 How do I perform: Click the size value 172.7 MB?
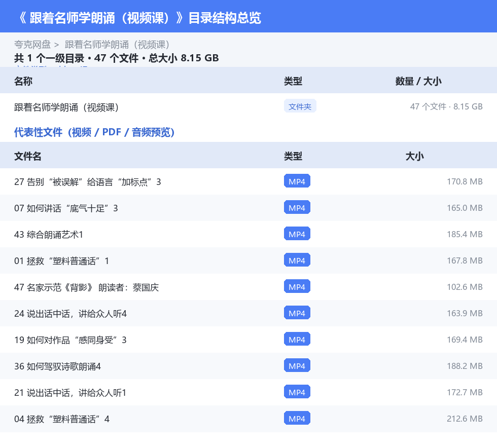coord(465,392)
